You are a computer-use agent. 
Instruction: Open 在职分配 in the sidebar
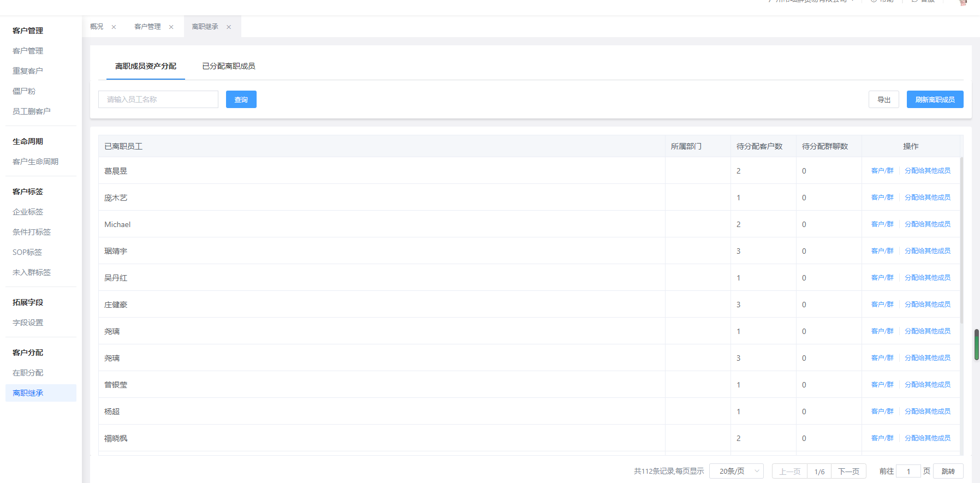click(x=28, y=373)
